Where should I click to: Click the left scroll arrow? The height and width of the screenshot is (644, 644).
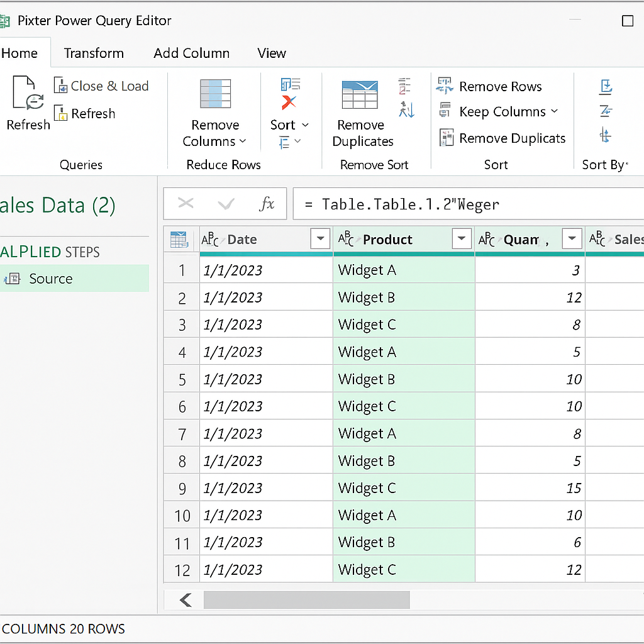click(186, 600)
